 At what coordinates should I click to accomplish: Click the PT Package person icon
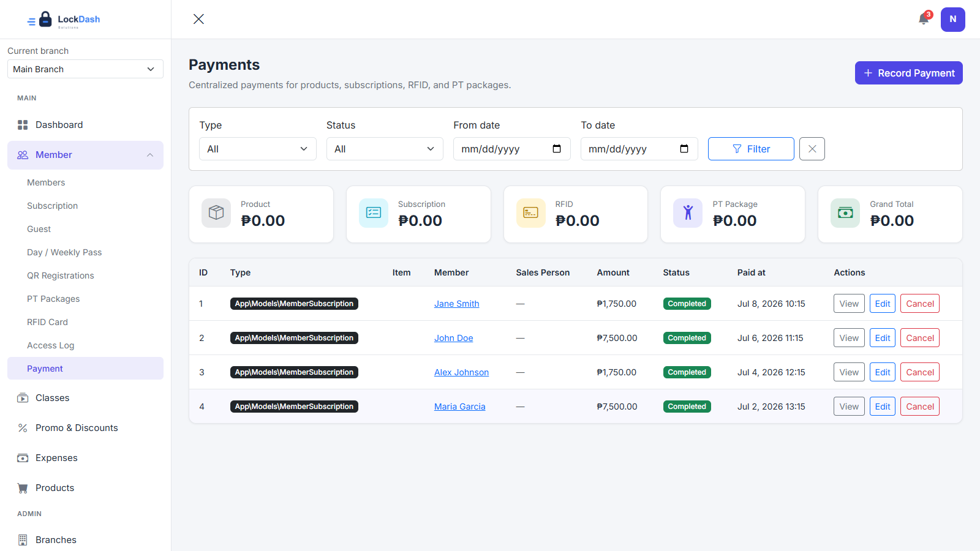click(688, 213)
